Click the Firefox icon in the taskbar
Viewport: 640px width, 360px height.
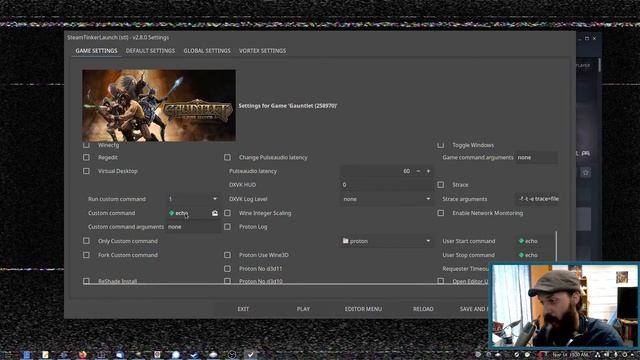[x=83, y=355]
